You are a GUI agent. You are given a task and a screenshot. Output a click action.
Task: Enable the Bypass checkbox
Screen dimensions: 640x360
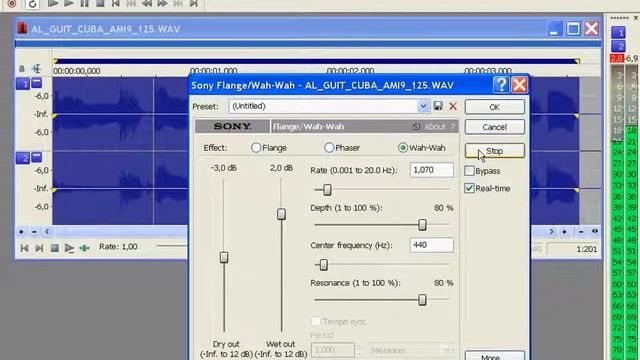pyautogui.click(x=469, y=171)
